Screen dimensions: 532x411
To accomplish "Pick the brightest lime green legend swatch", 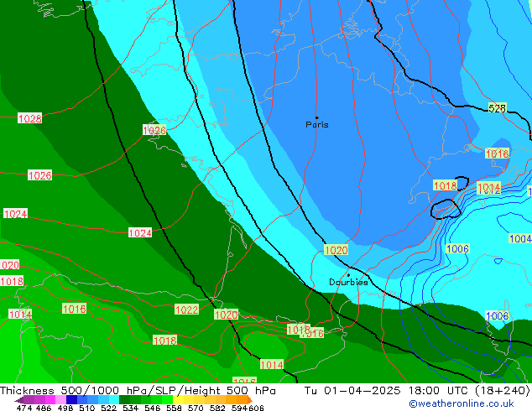I will 167,399.
